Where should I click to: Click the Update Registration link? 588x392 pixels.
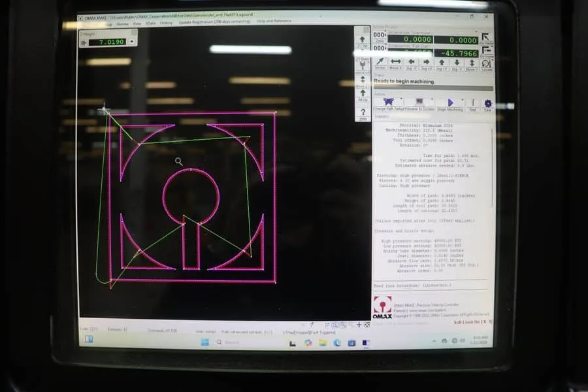214,22
